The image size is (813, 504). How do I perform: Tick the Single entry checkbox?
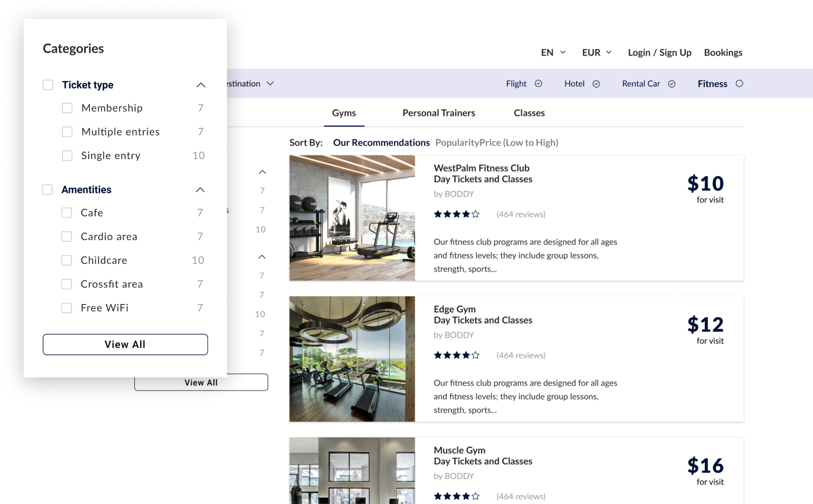pyautogui.click(x=67, y=156)
